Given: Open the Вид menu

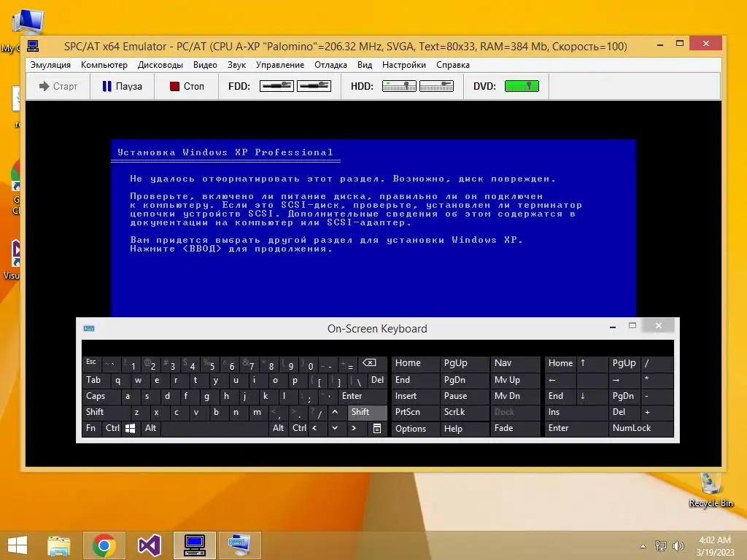Looking at the screenshot, I should point(365,65).
